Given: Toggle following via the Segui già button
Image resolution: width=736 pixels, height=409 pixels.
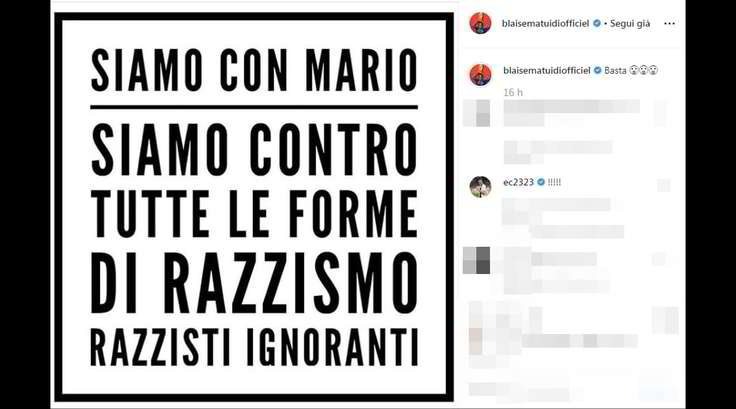Looking at the screenshot, I should pos(630,23).
